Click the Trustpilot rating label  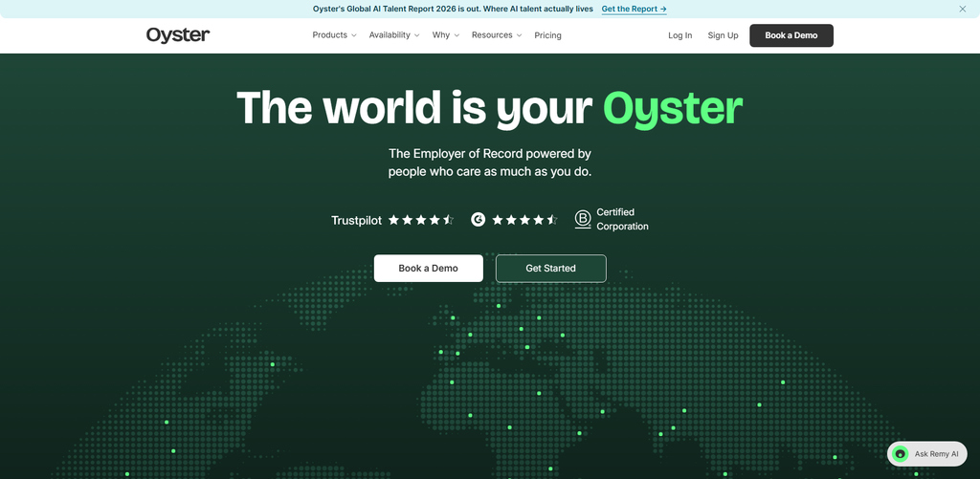(356, 221)
